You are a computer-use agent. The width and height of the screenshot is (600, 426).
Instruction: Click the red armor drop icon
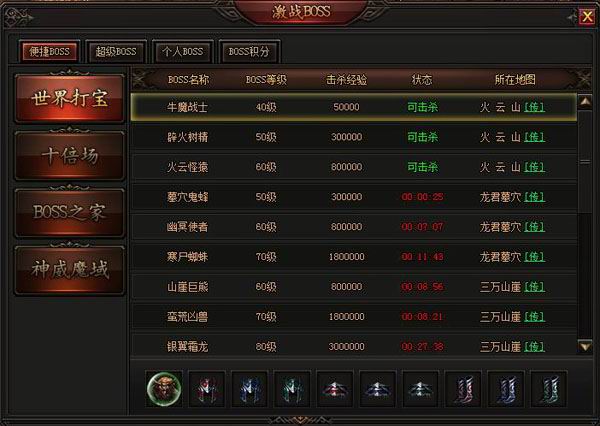click(207, 388)
